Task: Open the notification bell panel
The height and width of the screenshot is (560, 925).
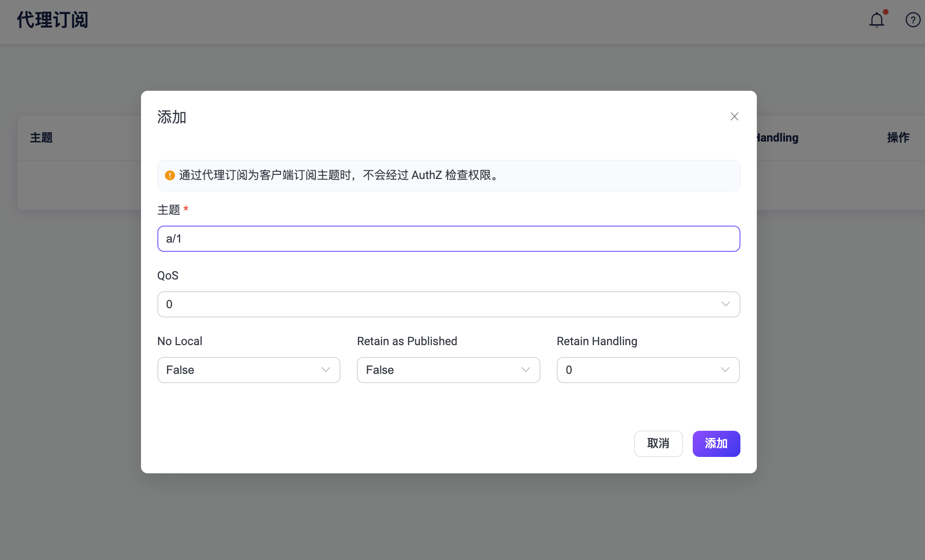Action: pos(877,19)
